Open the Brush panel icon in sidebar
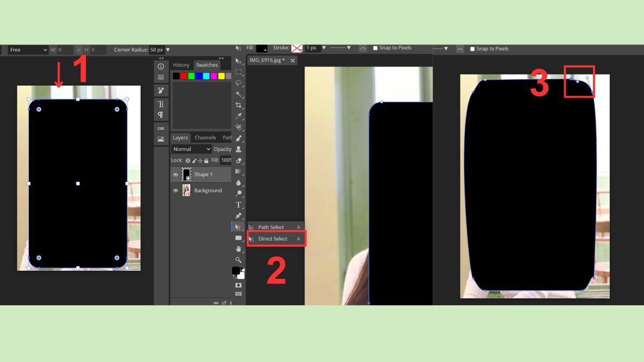Screen dimensions: 644x362 point(160,90)
